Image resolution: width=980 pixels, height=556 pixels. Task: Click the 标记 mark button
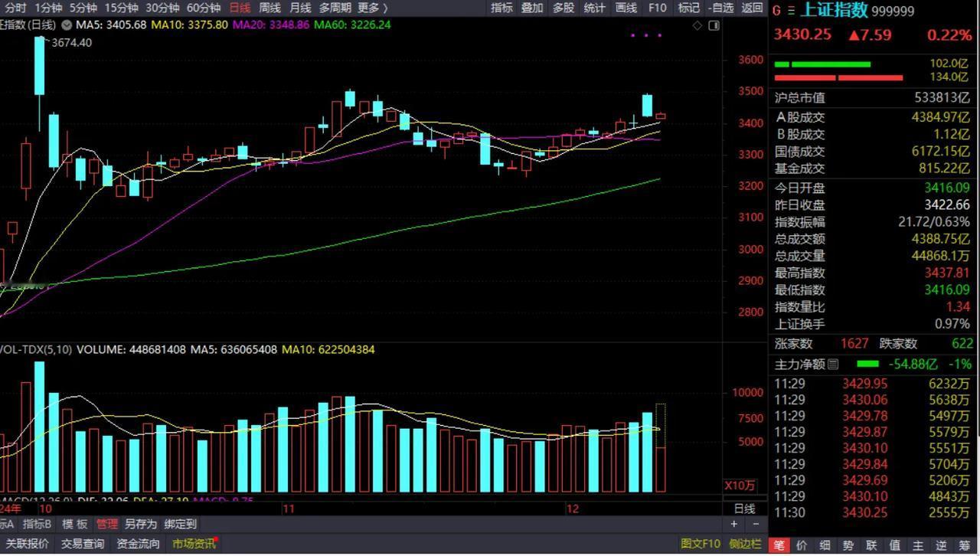coord(689,8)
